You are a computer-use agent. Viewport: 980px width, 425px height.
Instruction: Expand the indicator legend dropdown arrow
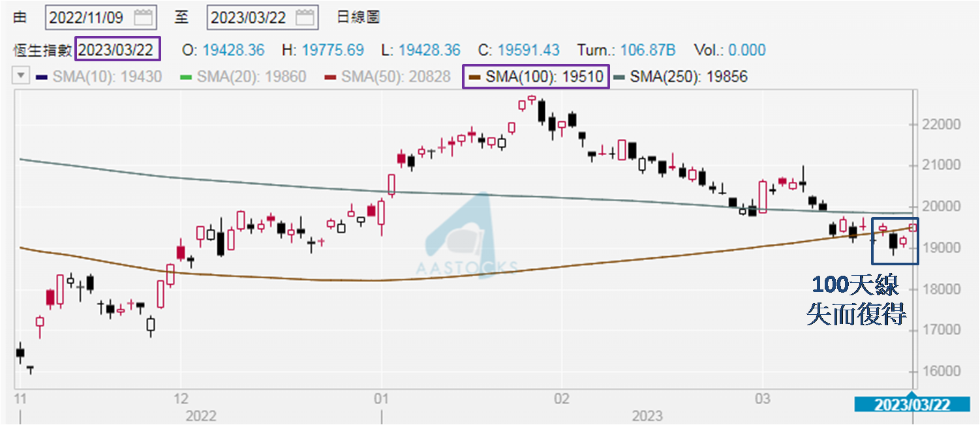coord(22,76)
